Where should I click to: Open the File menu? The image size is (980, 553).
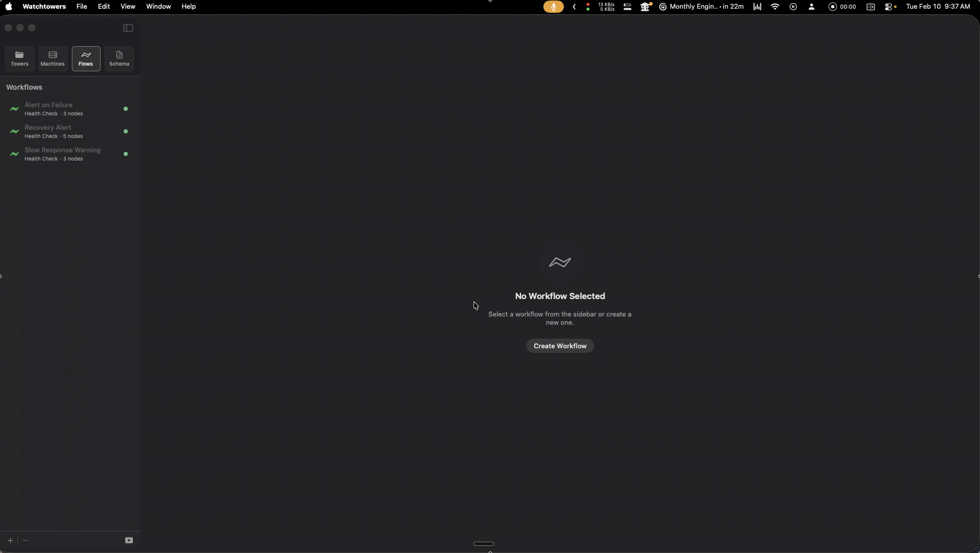(x=81, y=7)
